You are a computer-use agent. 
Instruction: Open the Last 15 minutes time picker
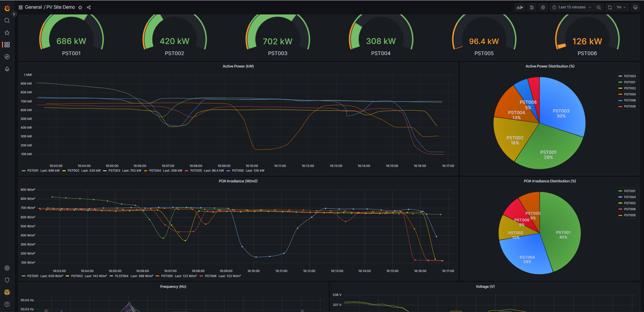[572, 7]
